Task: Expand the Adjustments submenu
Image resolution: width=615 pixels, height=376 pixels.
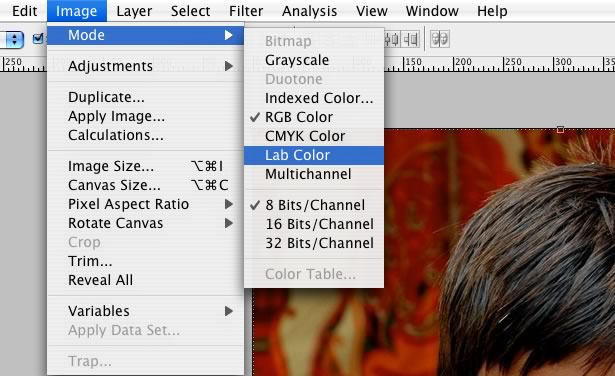Action: point(146,66)
